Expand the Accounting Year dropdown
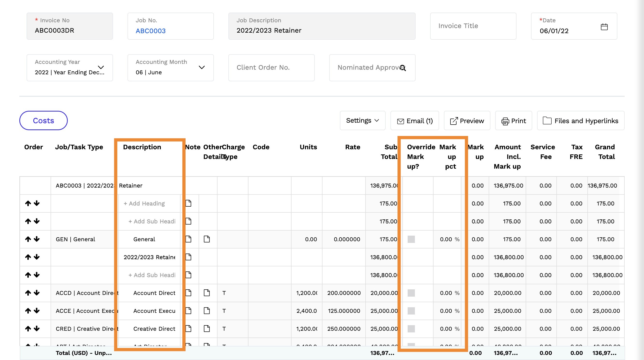This screenshot has width=644, height=360. pos(100,67)
